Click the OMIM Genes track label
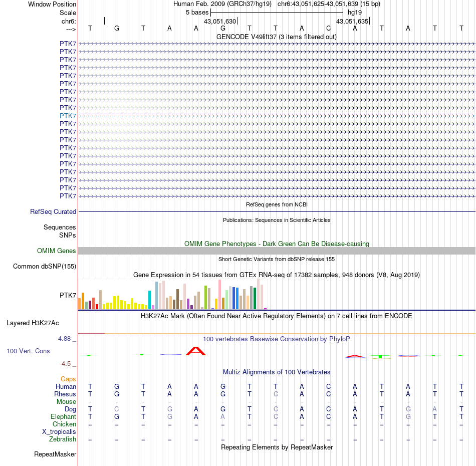Image resolution: width=476 pixels, height=466 pixels. pyautogui.click(x=57, y=251)
